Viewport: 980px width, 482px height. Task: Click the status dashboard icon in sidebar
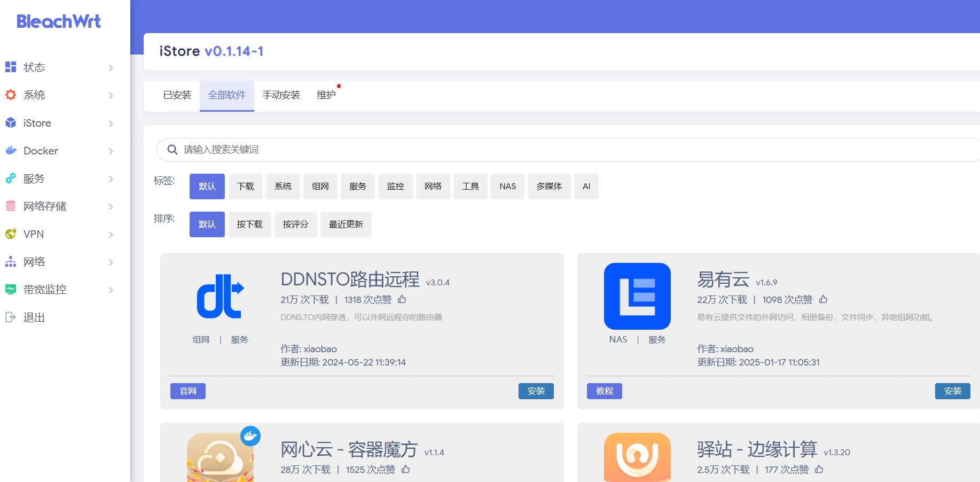coord(11,67)
